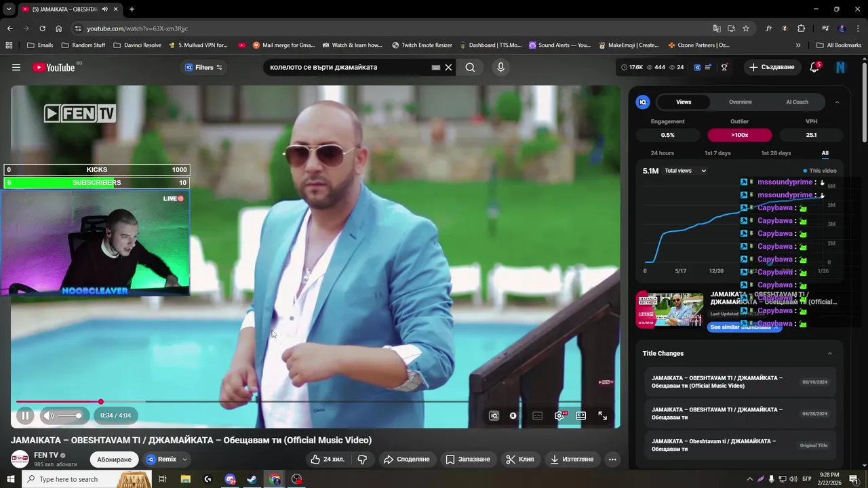Click blue vidIQ logo in header stats bar

click(696, 67)
